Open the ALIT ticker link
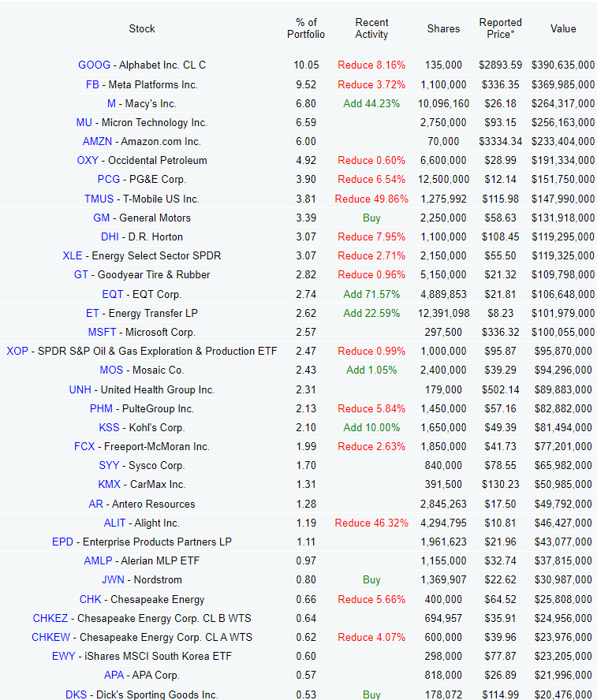The image size is (597, 700). tap(115, 523)
